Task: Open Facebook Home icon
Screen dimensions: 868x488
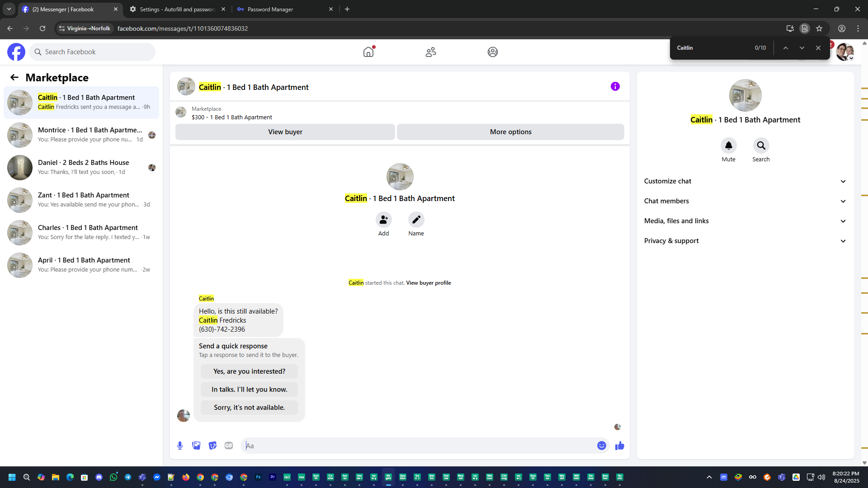Action: [368, 52]
